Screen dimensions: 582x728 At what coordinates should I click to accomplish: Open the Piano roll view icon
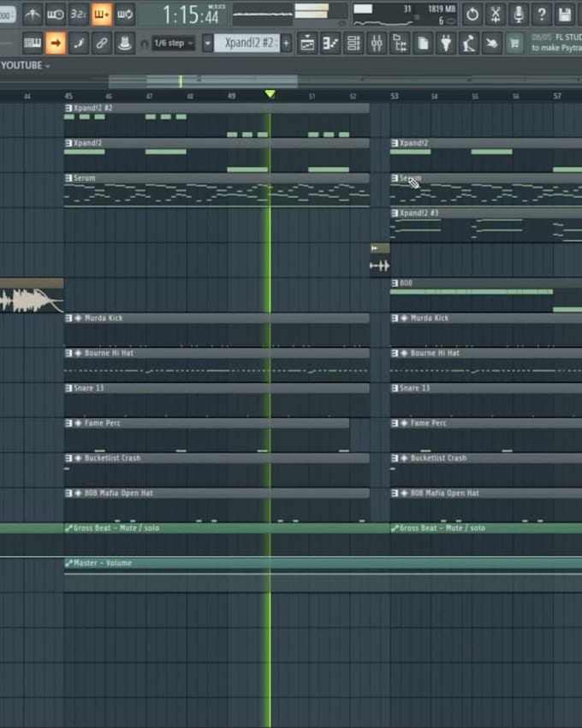(x=330, y=43)
